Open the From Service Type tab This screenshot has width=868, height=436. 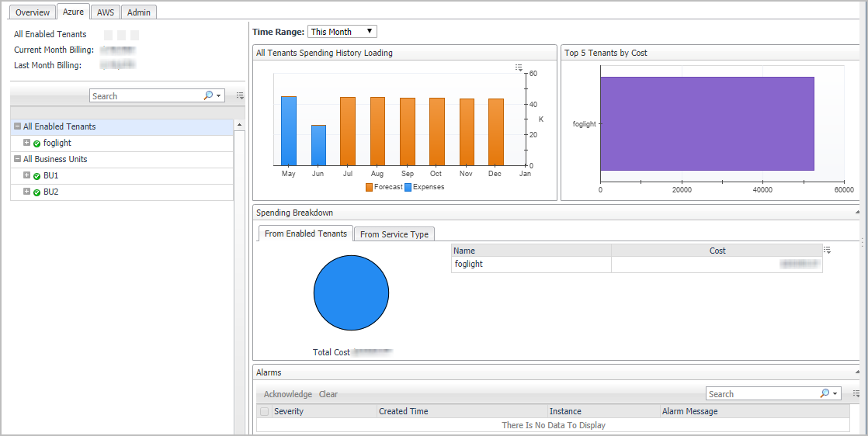coord(394,234)
